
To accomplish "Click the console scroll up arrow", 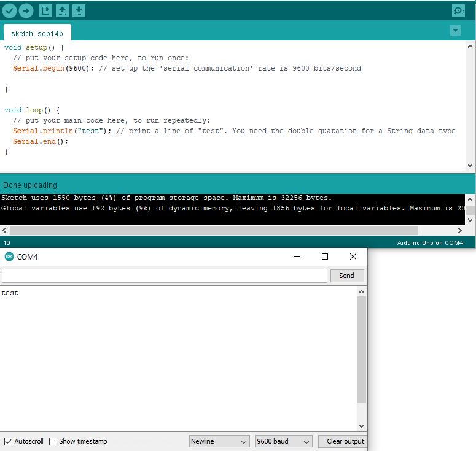I will pos(470,199).
